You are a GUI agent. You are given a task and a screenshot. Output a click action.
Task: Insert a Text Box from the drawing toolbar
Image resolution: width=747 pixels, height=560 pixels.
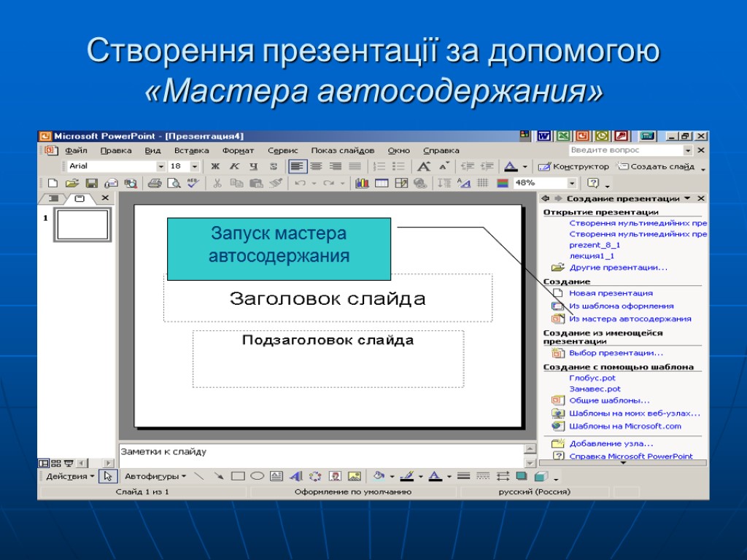coord(276,476)
